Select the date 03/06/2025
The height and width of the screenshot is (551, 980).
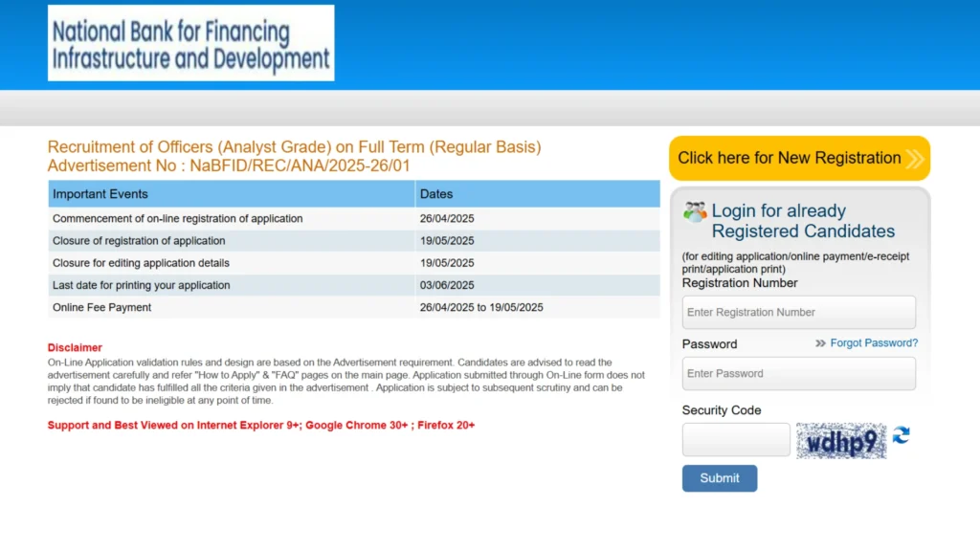[447, 285]
